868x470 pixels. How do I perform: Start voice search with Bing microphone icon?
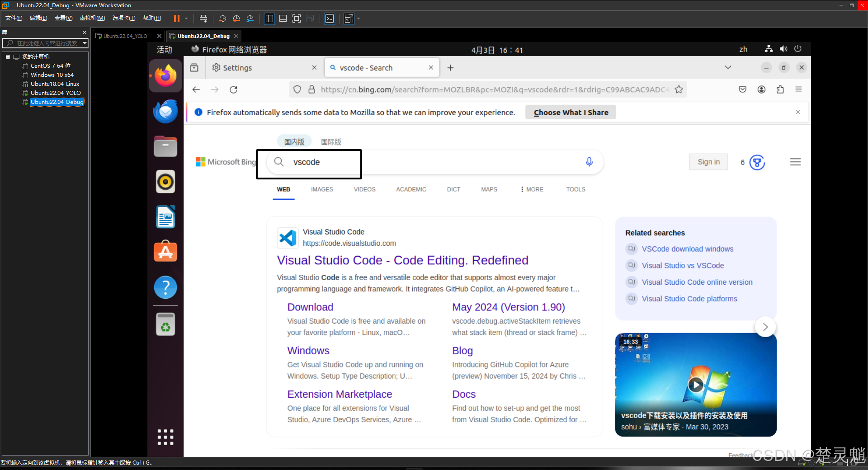[x=589, y=162]
